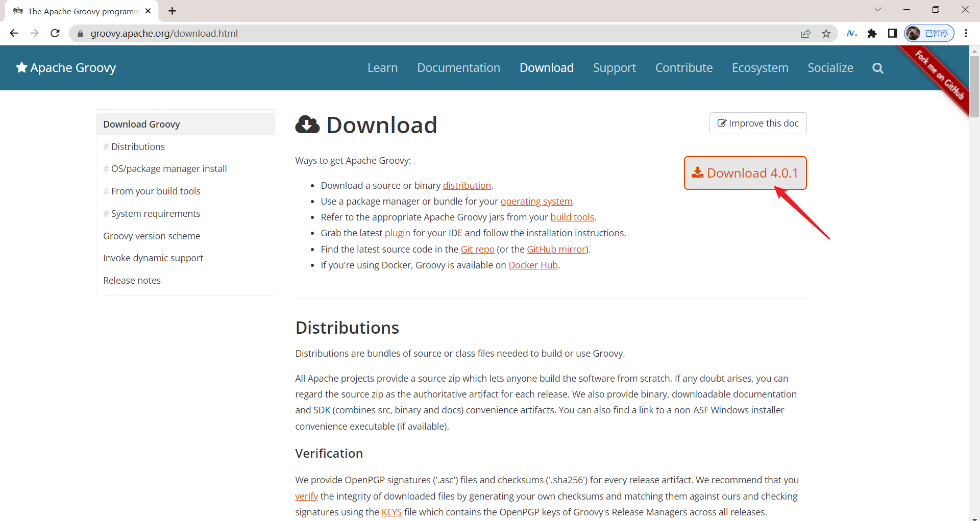Reload the Groovy download page

point(55,33)
